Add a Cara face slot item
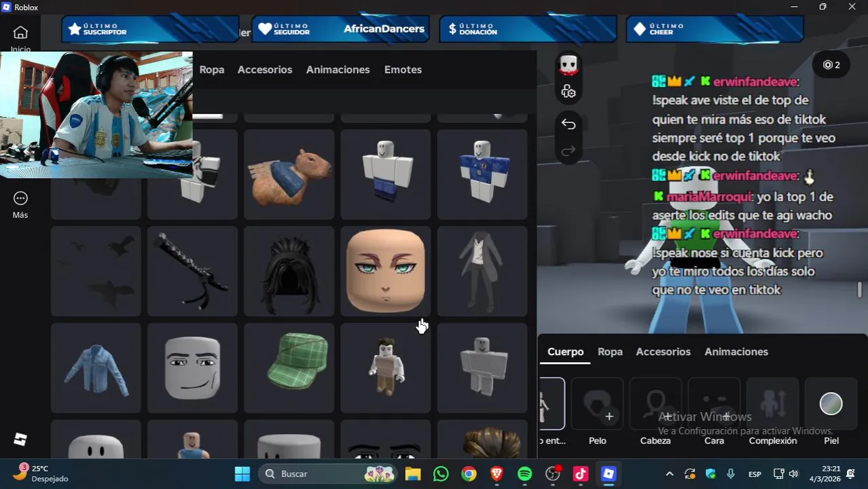Screen dimensions: 868x489 pyautogui.click(x=714, y=404)
